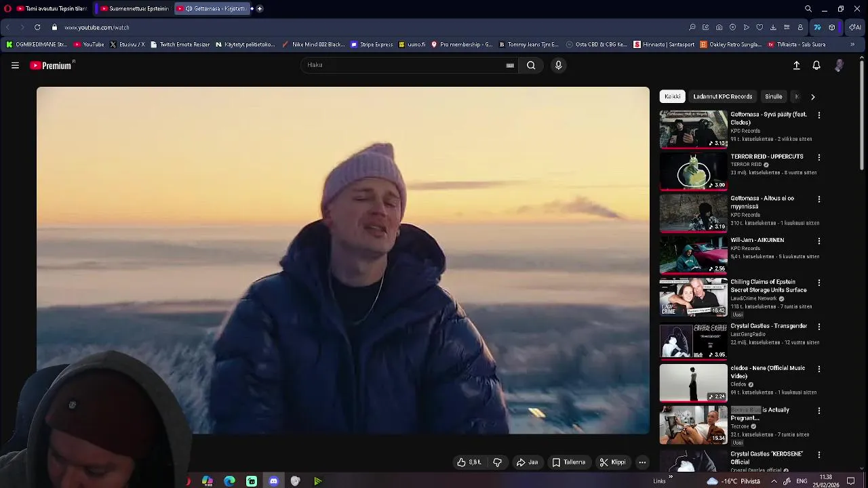Open the upload/create video icon

click(796, 65)
